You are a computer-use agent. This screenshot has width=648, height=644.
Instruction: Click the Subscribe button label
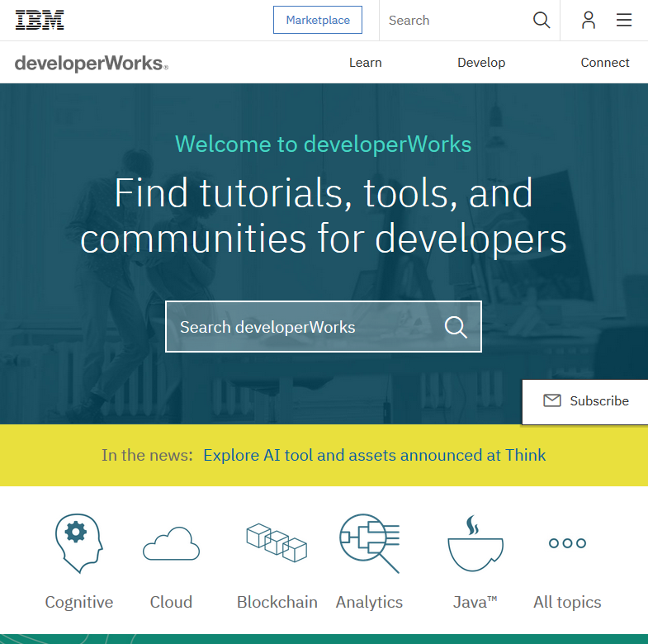pos(599,401)
